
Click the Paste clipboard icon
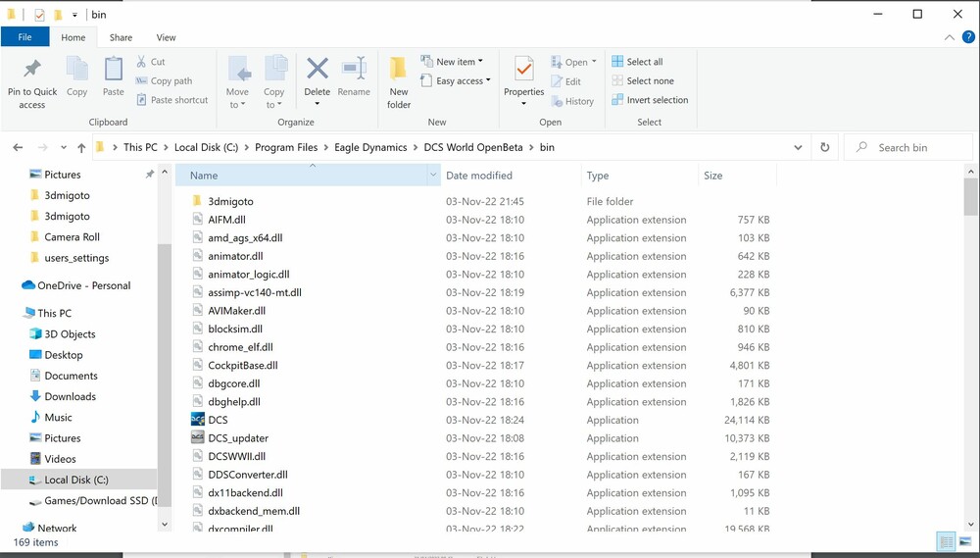pyautogui.click(x=113, y=69)
